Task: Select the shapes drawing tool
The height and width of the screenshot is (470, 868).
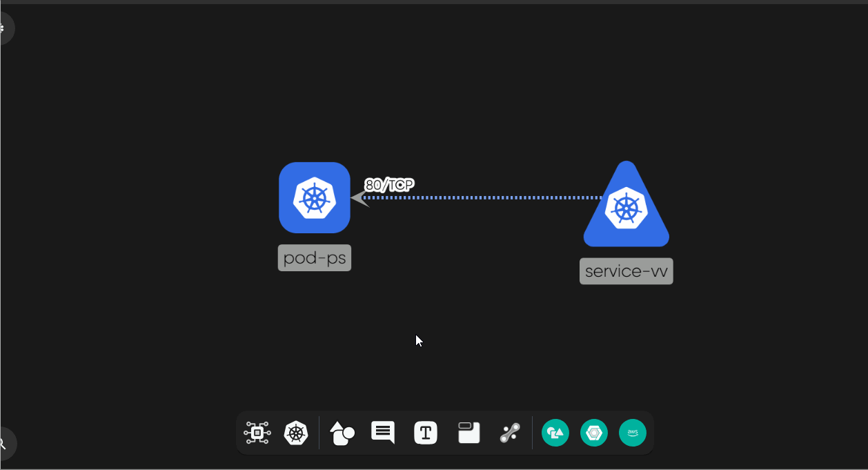Action: [x=342, y=433]
